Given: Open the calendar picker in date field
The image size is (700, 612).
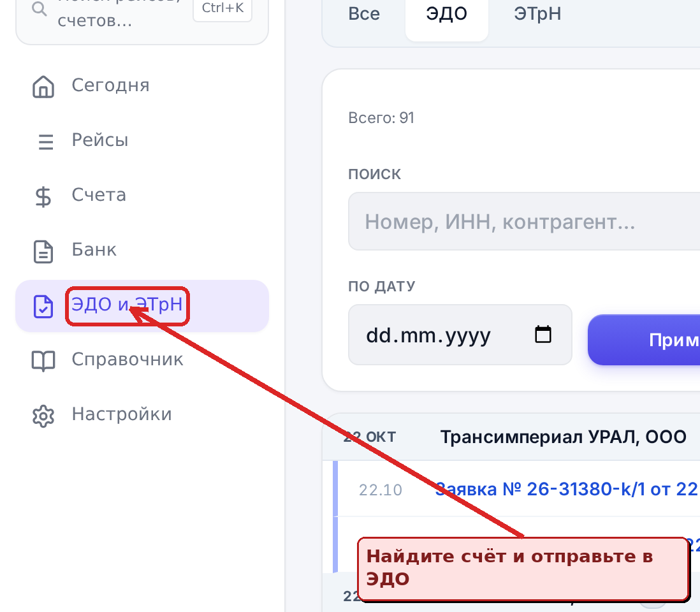Looking at the screenshot, I should 543,334.
